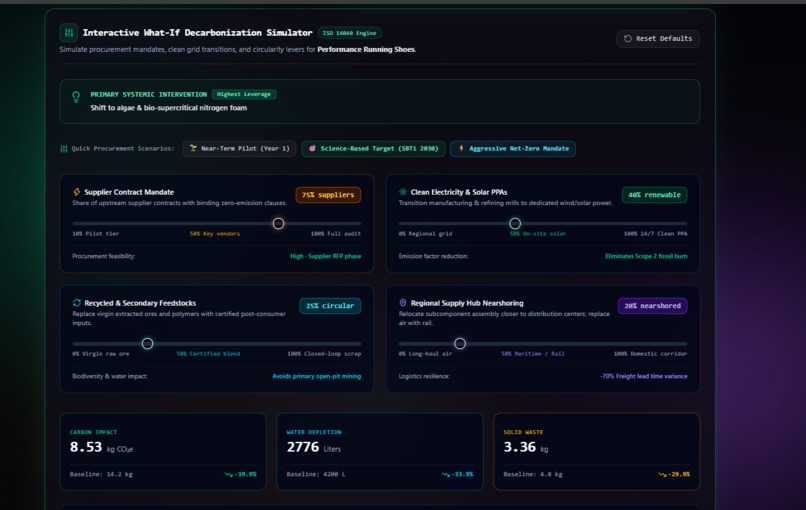Click the Solid Waste 3.36 value
The image size is (806, 510).
[520, 447]
